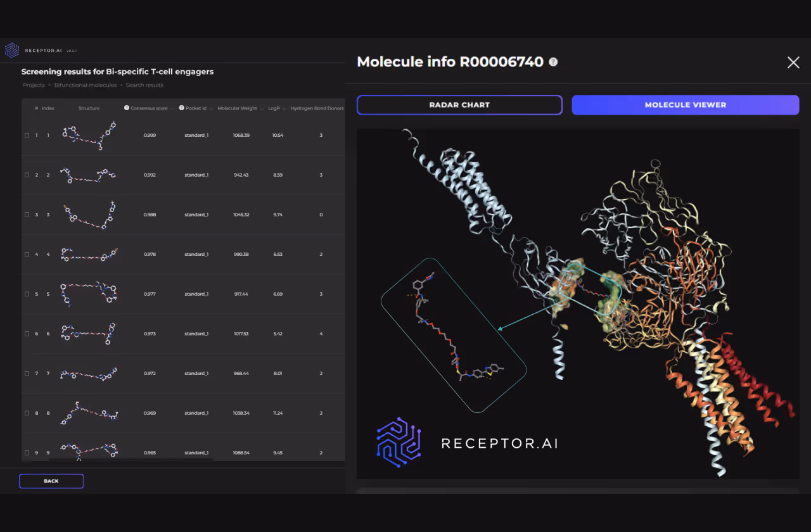Click molecular weight value 1017.53
This screenshot has height=532, width=811.
coord(241,334)
